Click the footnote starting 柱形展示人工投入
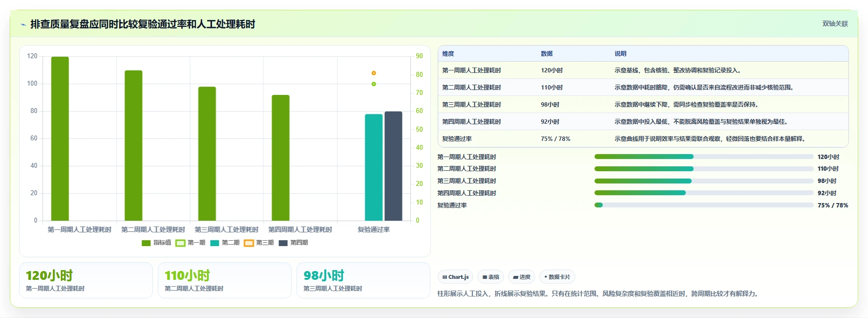 [x=599, y=294]
